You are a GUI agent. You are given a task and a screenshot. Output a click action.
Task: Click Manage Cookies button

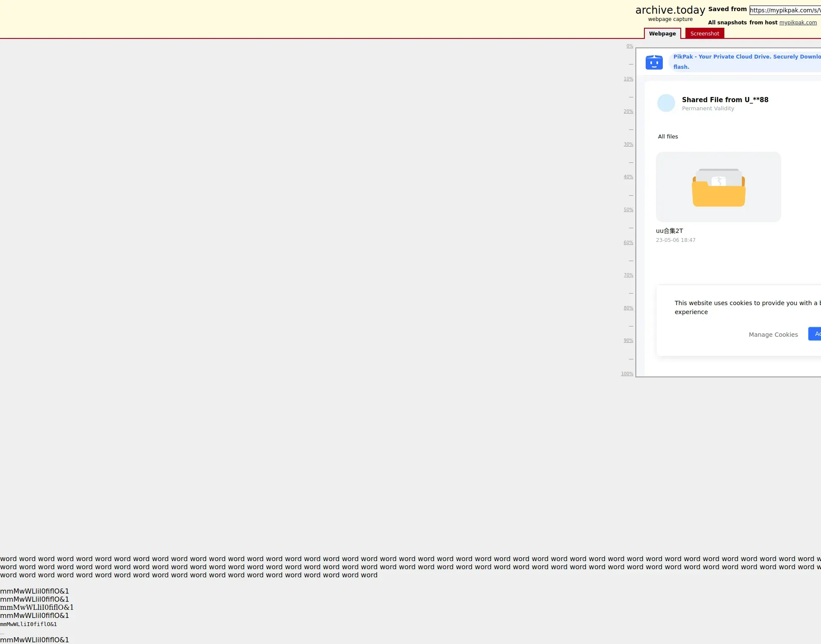(x=773, y=335)
